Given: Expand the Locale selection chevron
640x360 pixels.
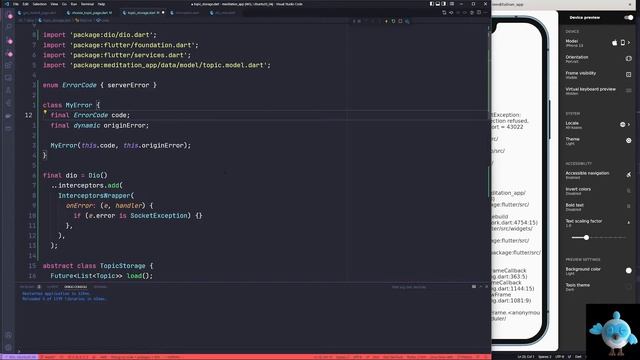Looking at the screenshot, I should pos(629,124).
